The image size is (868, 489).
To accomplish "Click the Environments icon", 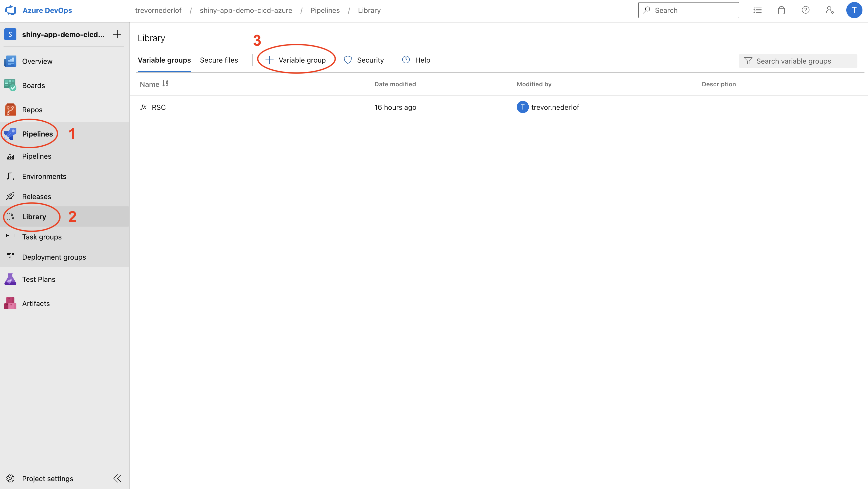I will pos(10,176).
